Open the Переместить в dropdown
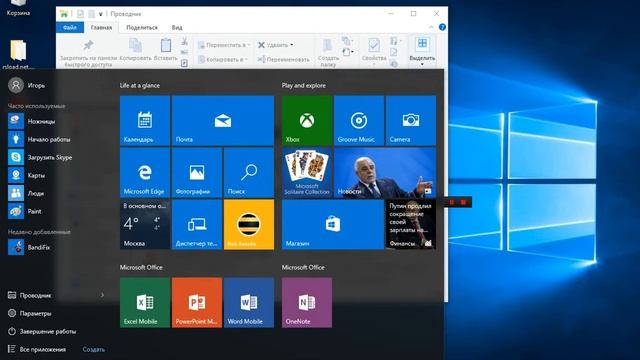Viewport: 640px width, 360px height. pos(224,45)
